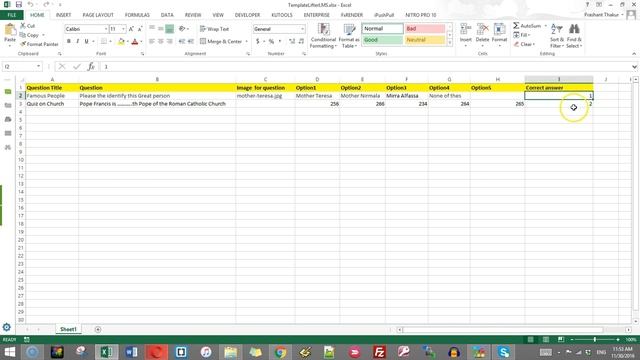Open Word from the taskbar
The height and width of the screenshot is (360, 640).
[x=131, y=352]
